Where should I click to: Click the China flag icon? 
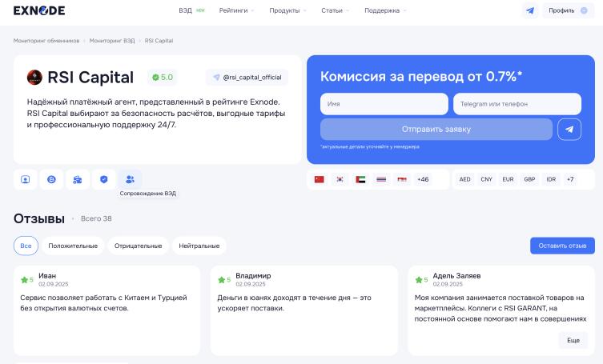[x=319, y=179]
